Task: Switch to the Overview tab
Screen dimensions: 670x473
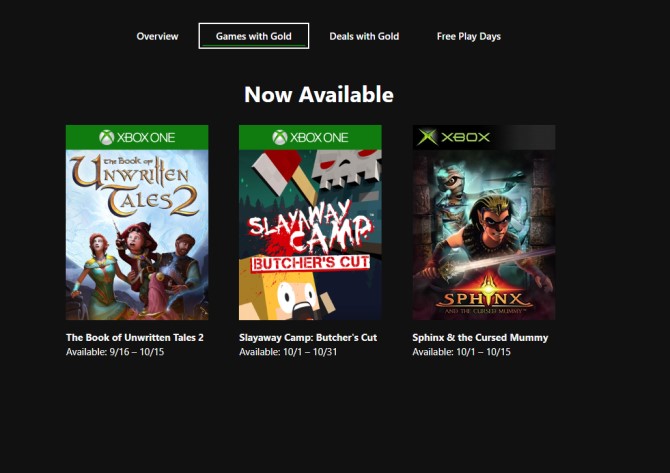Action: point(157,36)
